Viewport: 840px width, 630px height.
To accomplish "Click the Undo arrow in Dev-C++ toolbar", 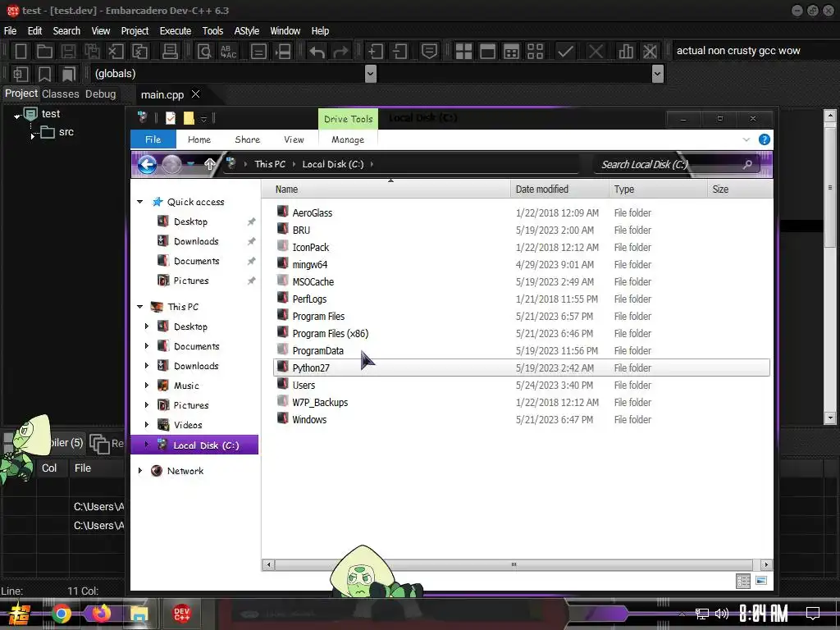I will tap(317, 52).
